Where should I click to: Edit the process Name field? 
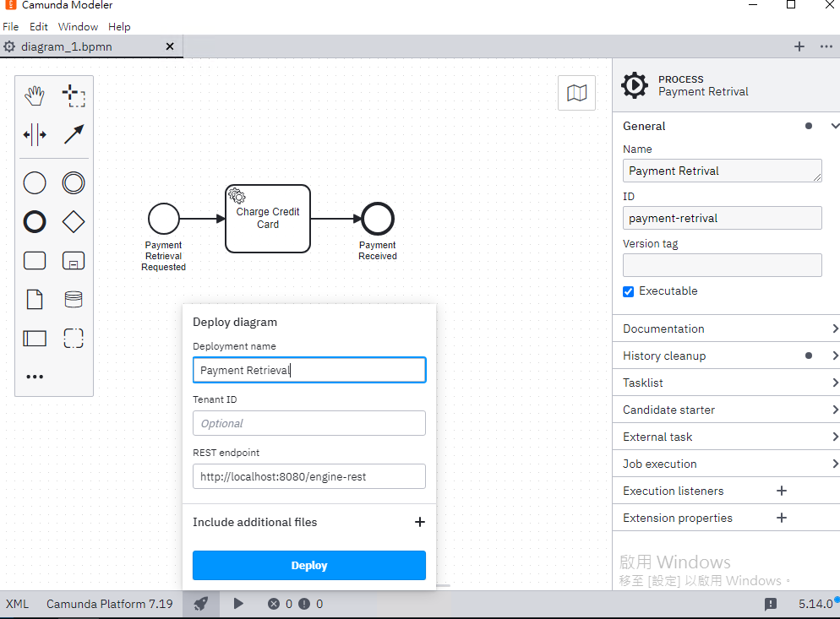723,171
